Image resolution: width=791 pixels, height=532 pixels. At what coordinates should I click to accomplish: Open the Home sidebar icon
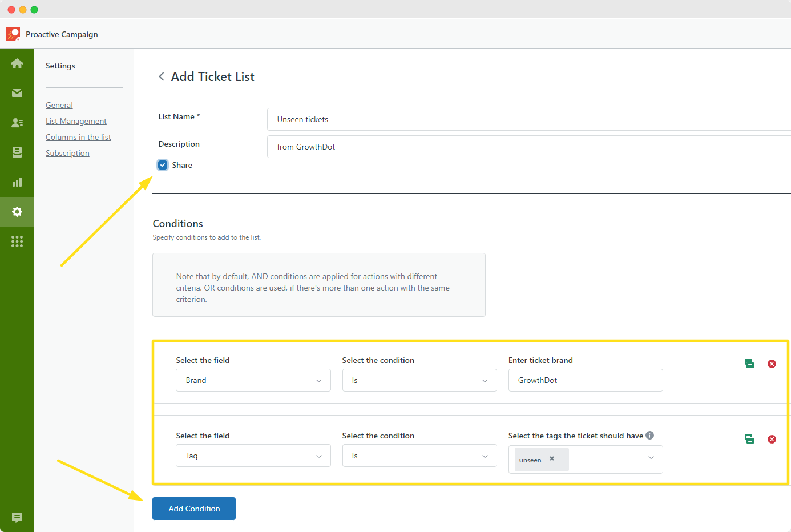pos(17,63)
